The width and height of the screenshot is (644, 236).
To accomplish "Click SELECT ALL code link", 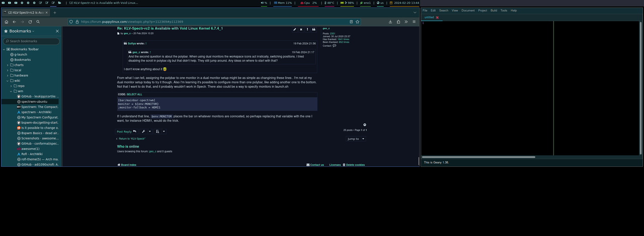I will point(134,94).
